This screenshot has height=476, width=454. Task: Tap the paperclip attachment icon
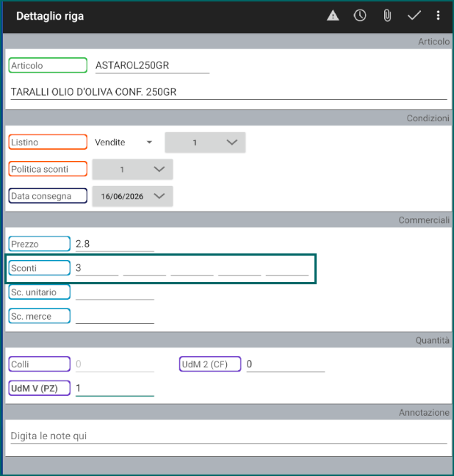pos(387,15)
